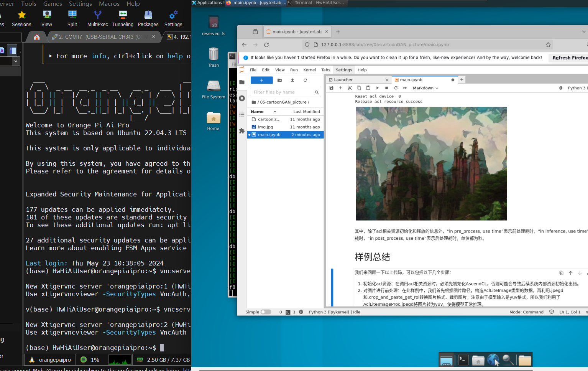Image resolution: width=588 pixels, height=371 pixels.
Task: Open the cell type Markdown dropdown
Action: point(425,88)
